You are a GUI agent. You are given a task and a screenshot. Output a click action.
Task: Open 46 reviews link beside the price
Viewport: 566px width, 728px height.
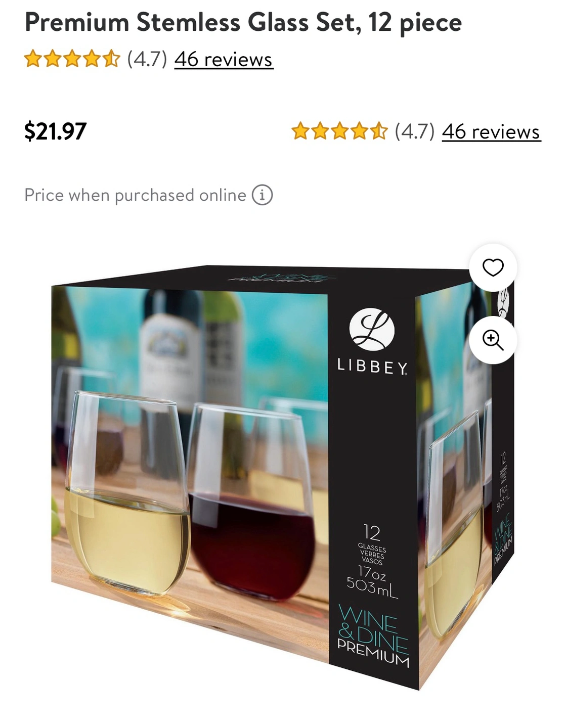tap(491, 132)
